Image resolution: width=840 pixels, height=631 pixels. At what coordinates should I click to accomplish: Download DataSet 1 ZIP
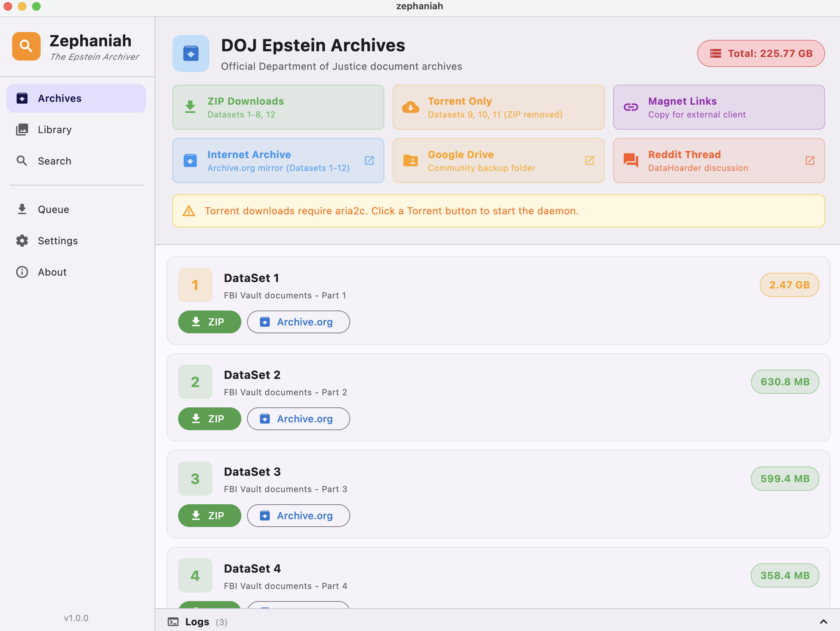tap(209, 322)
